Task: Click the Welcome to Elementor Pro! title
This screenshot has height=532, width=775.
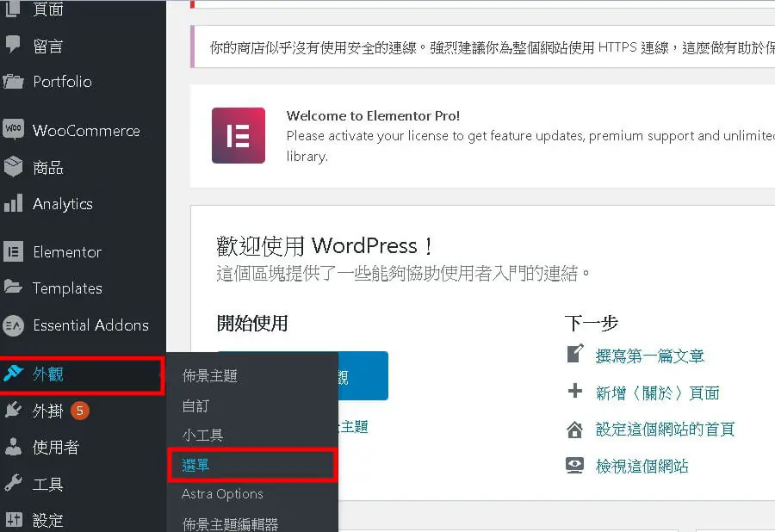Action: pyautogui.click(x=373, y=115)
